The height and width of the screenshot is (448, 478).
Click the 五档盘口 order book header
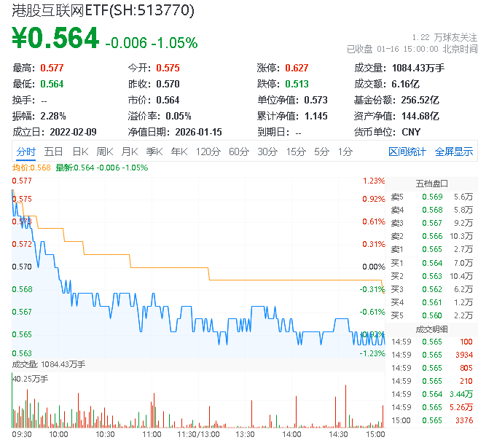(431, 184)
